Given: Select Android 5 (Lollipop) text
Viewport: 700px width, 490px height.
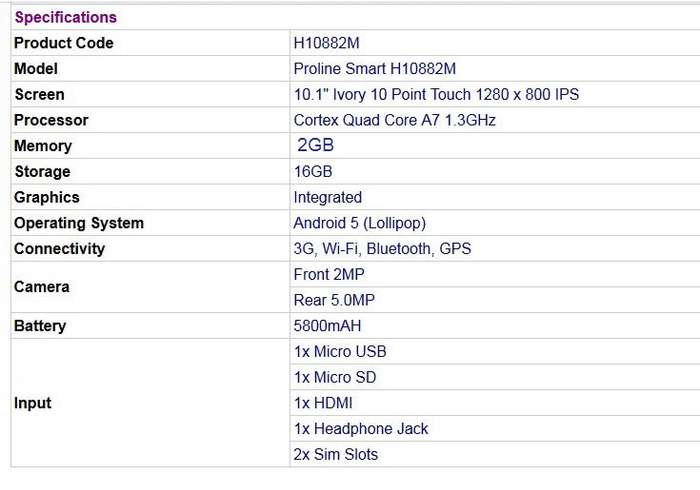Looking at the screenshot, I should tap(359, 223).
